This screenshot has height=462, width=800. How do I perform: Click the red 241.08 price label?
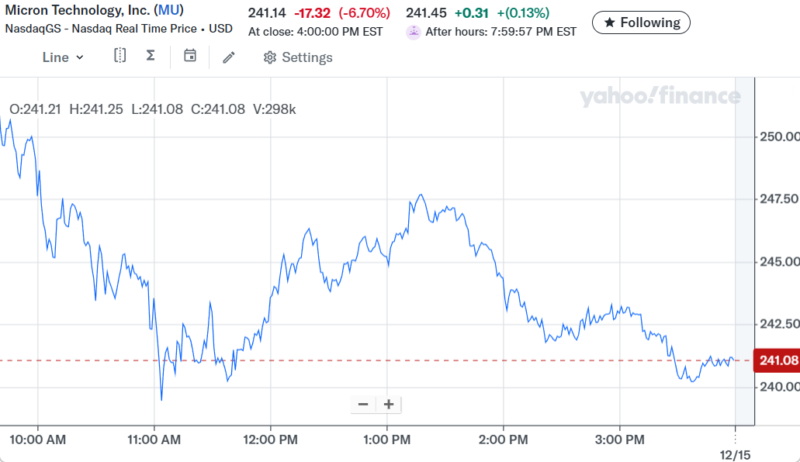(x=778, y=360)
